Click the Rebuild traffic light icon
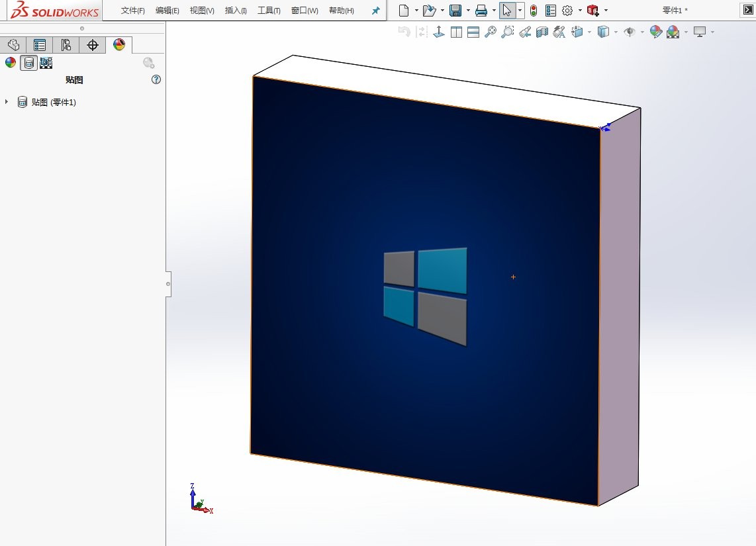This screenshot has width=756, height=546. (534, 10)
